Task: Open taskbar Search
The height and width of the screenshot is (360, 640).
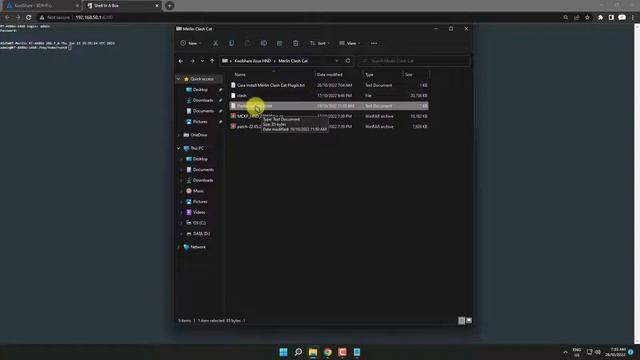Action: click(x=298, y=352)
